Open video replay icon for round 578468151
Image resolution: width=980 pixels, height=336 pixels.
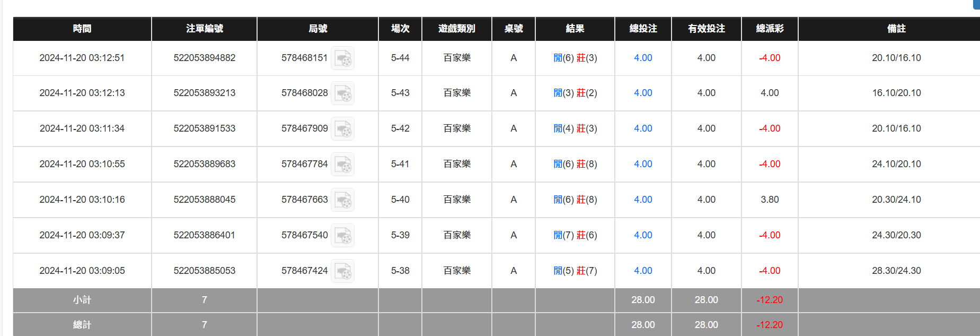(x=342, y=58)
